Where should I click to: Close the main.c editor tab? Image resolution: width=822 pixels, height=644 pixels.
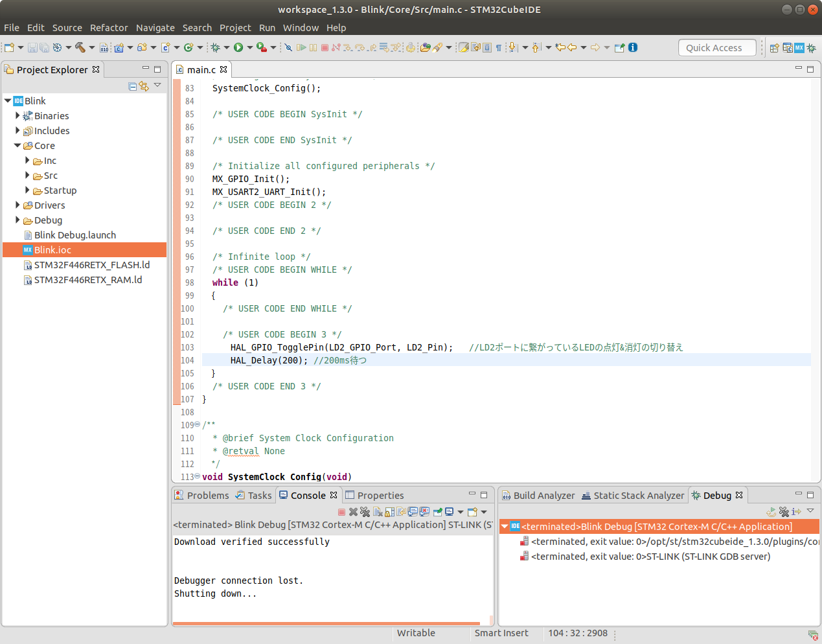coord(223,69)
